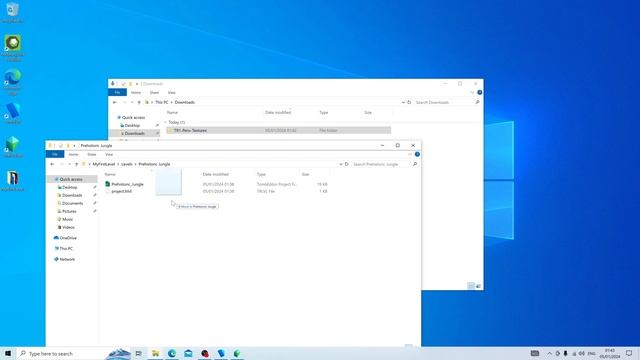The width and height of the screenshot is (640, 360).
Task: Open the green cube app on the taskbar
Action: pos(237,353)
